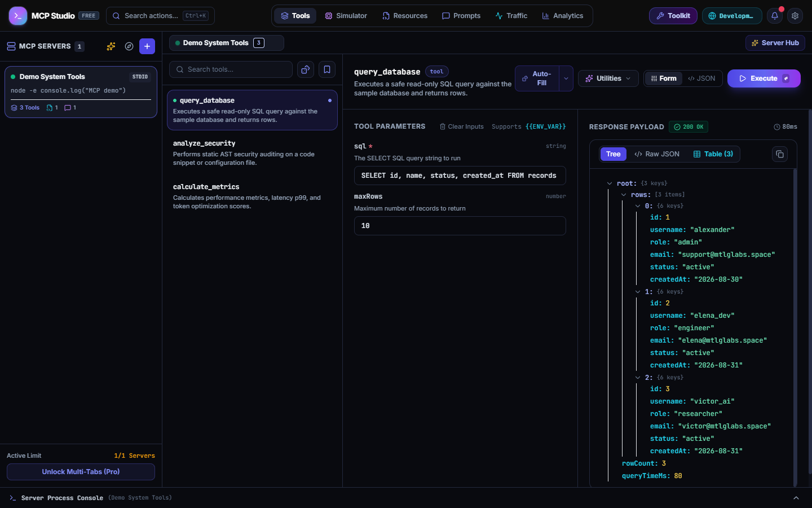Click the sql query input field
The height and width of the screenshot is (508, 812).
point(460,176)
